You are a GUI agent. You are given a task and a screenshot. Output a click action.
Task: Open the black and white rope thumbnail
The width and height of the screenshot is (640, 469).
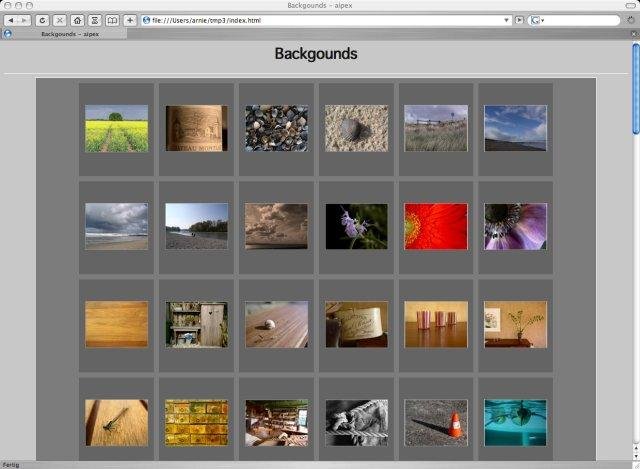click(357, 423)
